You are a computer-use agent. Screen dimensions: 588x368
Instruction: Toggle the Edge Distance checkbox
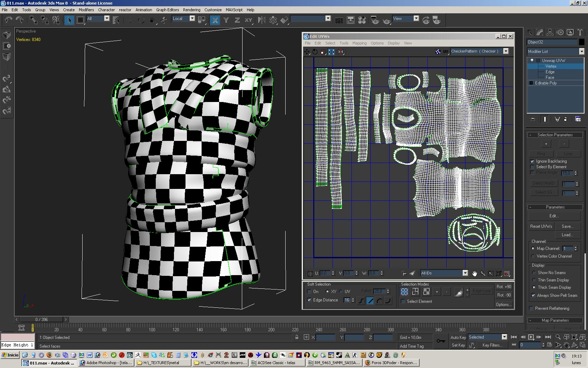[x=309, y=300]
